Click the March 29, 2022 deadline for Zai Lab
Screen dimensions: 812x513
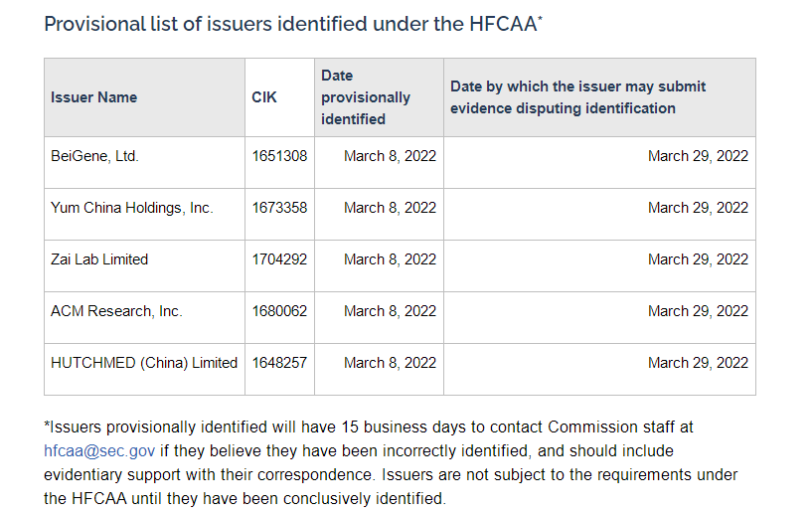click(698, 259)
